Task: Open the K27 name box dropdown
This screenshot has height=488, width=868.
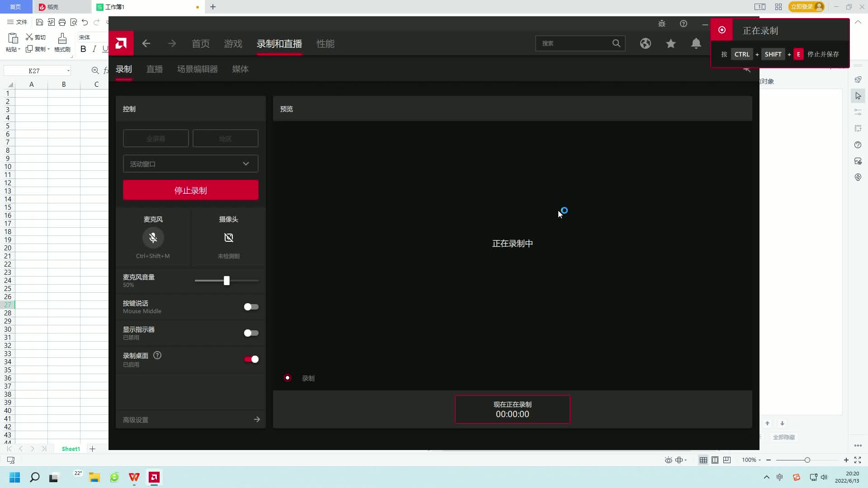Action: [x=68, y=70]
